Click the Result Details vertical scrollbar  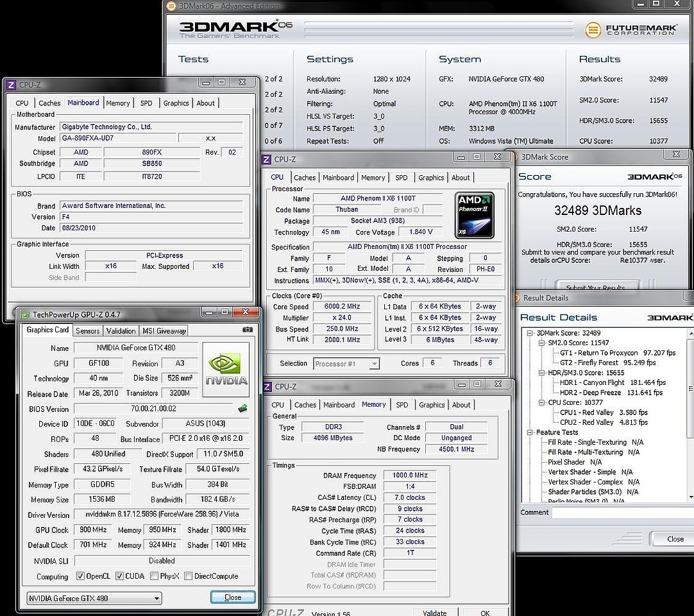(690, 415)
